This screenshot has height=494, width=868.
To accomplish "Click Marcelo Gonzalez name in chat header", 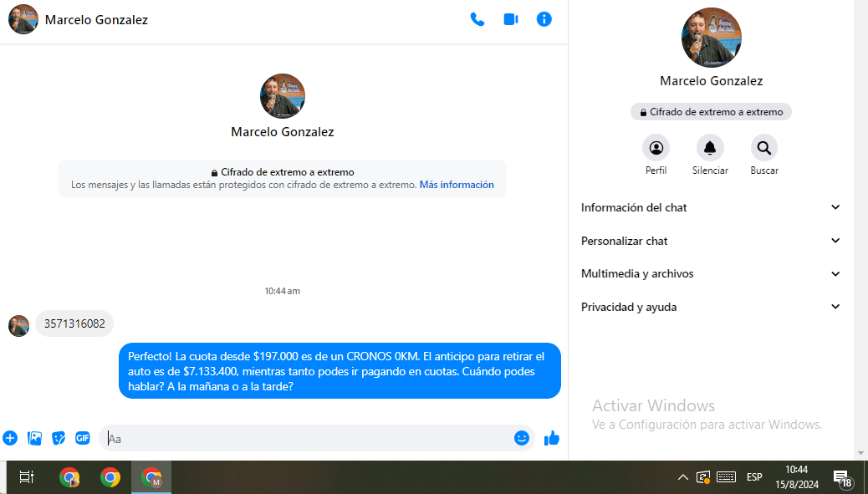I will coord(96,19).
